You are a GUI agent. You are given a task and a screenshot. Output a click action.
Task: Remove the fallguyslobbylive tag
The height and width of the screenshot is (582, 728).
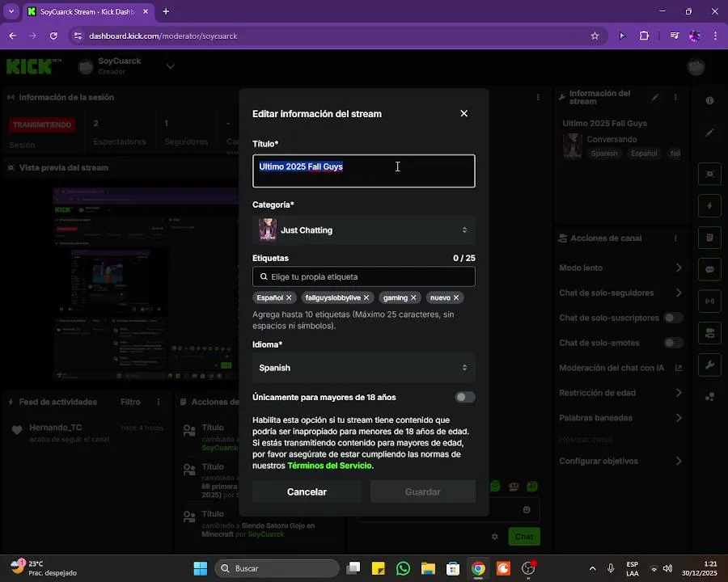click(x=366, y=298)
